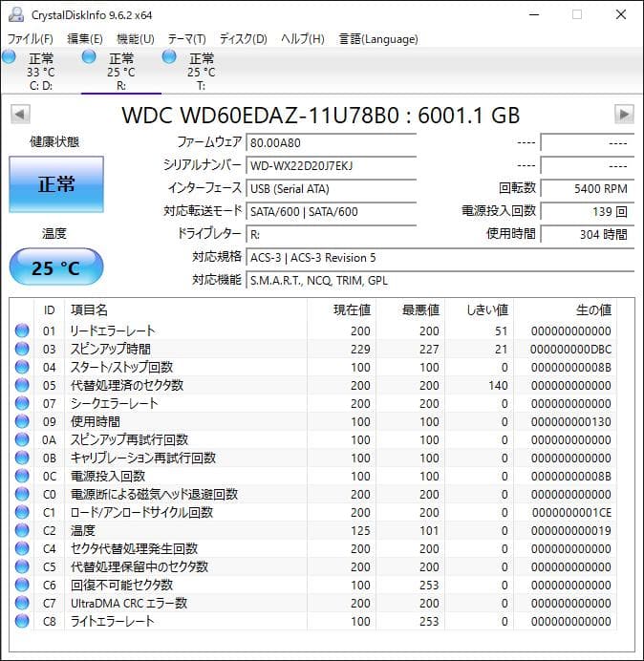The image size is (644, 661).
Task: Select the 電源断による磁気ヘッド退避回数 row name
Action: [x=155, y=494]
